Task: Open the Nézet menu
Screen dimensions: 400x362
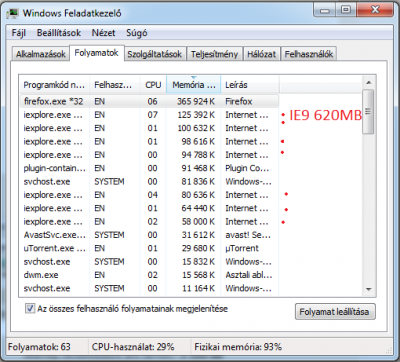Action: pos(103,33)
